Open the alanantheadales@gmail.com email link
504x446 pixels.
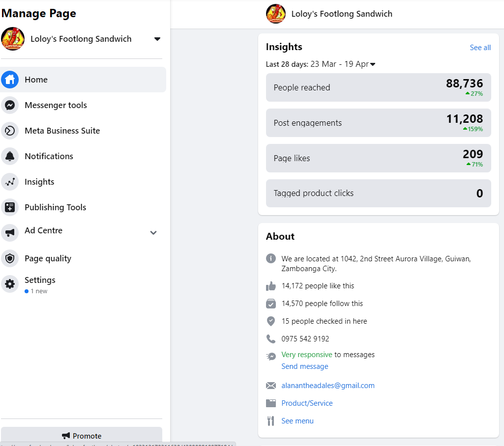(x=327, y=386)
